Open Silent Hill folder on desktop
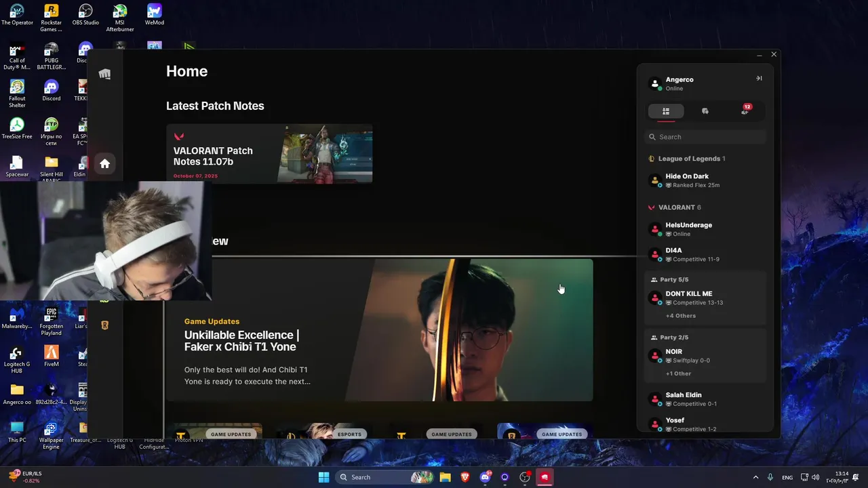The image size is (868, 488). coord(52,169)
